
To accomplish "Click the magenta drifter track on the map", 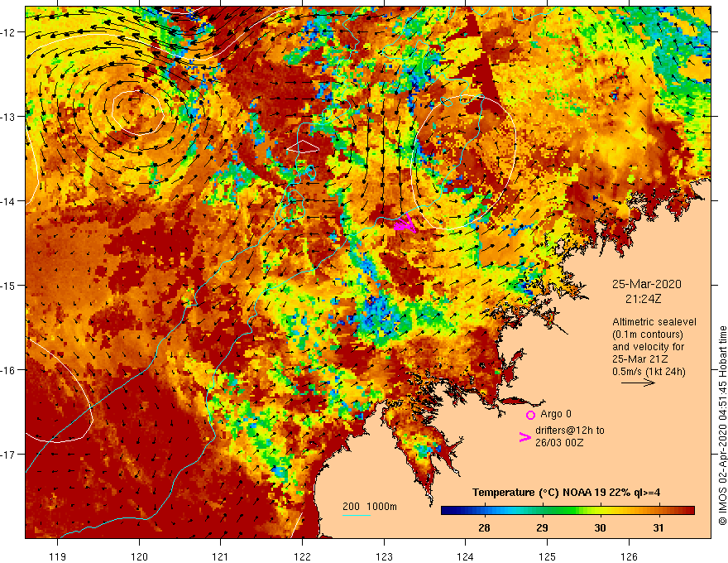I will point(405,224).
